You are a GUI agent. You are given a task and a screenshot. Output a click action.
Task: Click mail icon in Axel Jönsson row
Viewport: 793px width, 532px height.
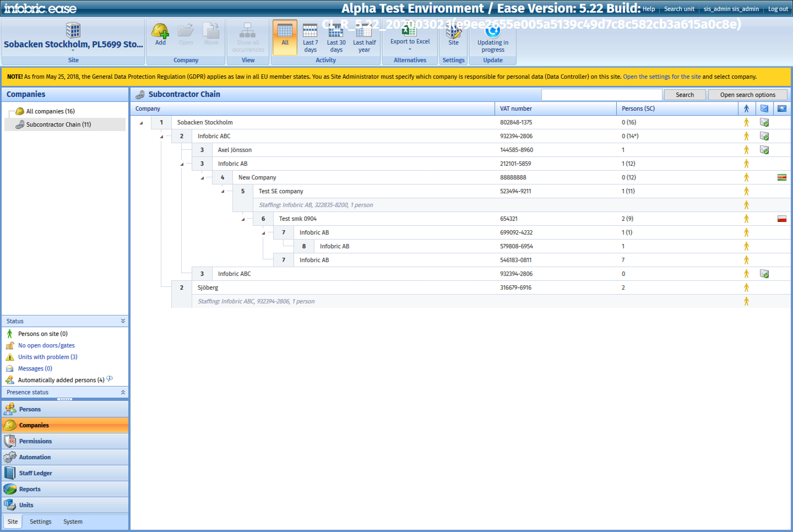[764, 150]
